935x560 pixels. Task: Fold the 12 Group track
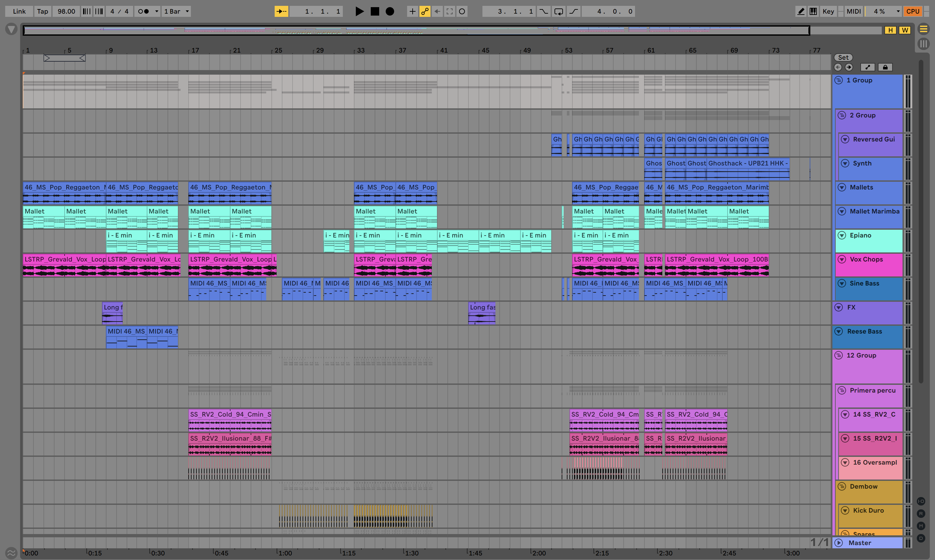tap(839, 355)
